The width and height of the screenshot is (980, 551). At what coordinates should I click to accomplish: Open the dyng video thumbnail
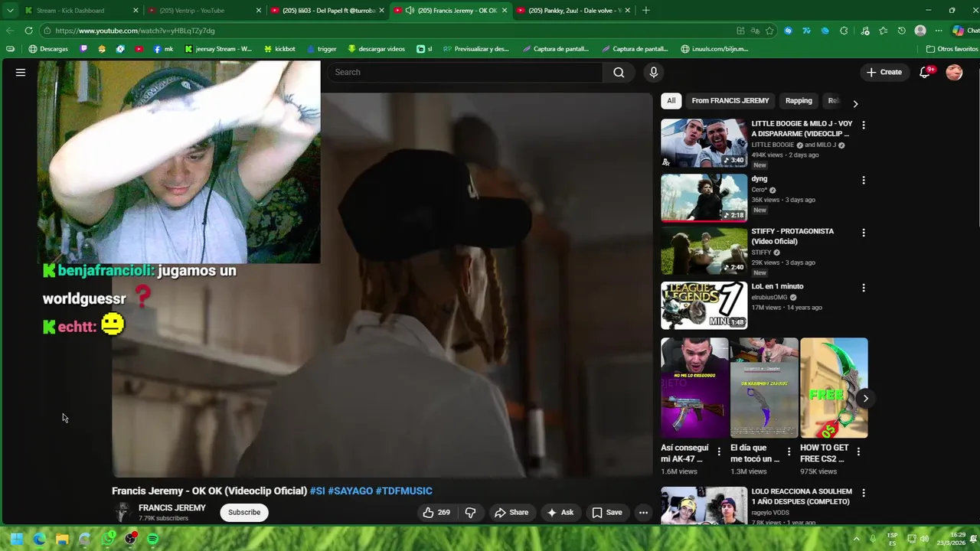click(x=704, y=197)
